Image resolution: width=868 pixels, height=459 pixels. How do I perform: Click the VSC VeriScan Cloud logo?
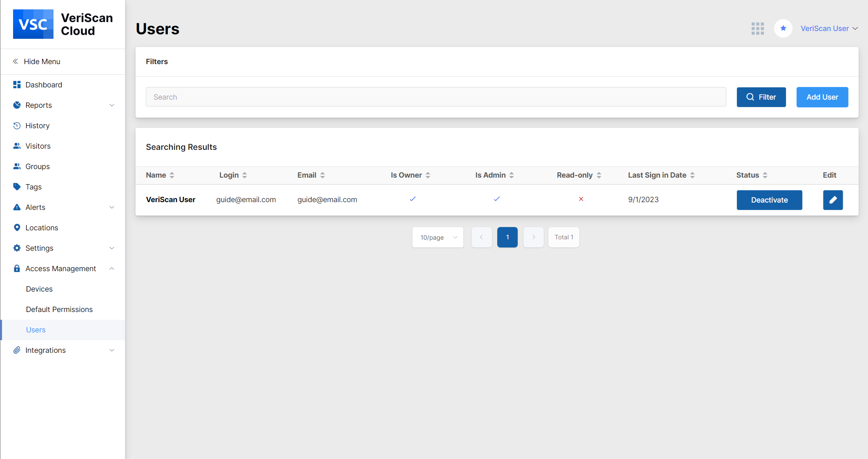(x=63, y=24)
